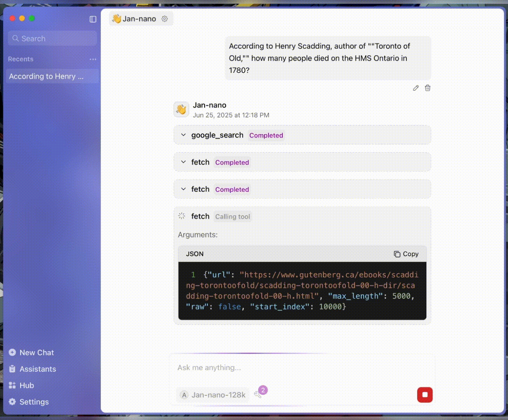This screenshot has height=420, width=508.
Task: Stop the response generation
Action: click(424, 394)
